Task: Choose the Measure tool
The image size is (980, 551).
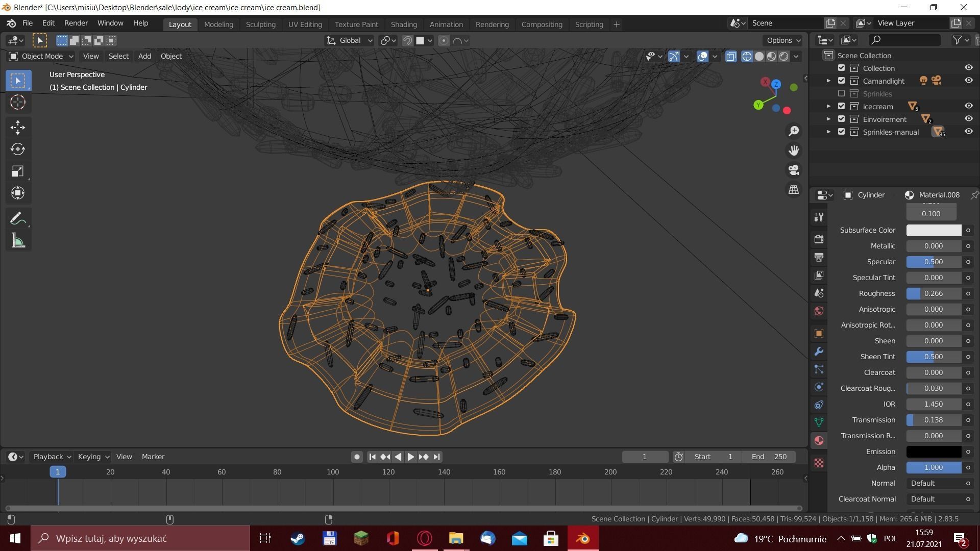Action: point(18,241)
